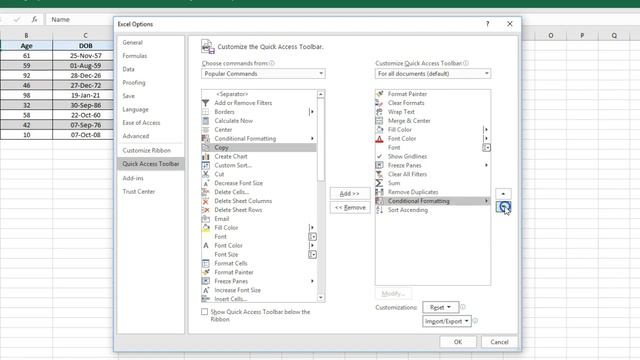Select Show Gridlines checkmark entry
The image size is (640, 360).
(433, 156)
